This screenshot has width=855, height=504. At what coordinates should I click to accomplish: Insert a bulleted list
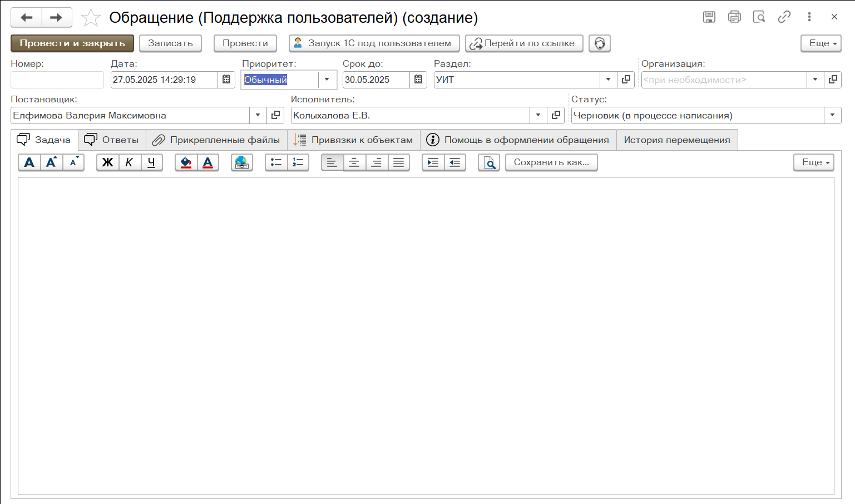point(276,162)
